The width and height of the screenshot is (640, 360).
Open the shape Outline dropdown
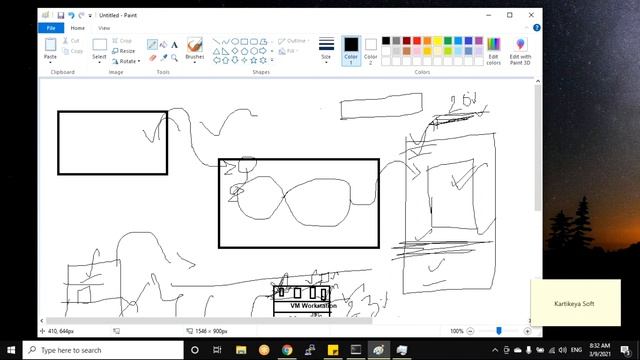tap(293, 41)
